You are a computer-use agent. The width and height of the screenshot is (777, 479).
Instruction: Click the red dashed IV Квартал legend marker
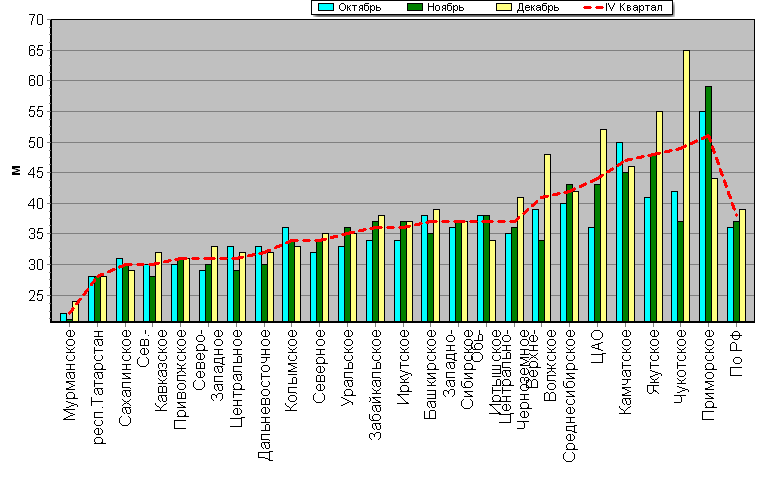(594, 7)
